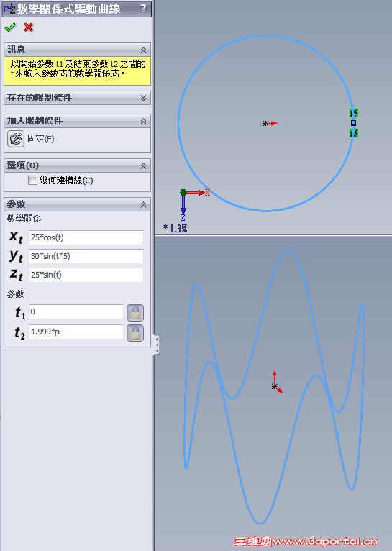This screenshot has height=551, width=392.
Task: Apply the 固定(F) fix constraint button
Action: 16,138
